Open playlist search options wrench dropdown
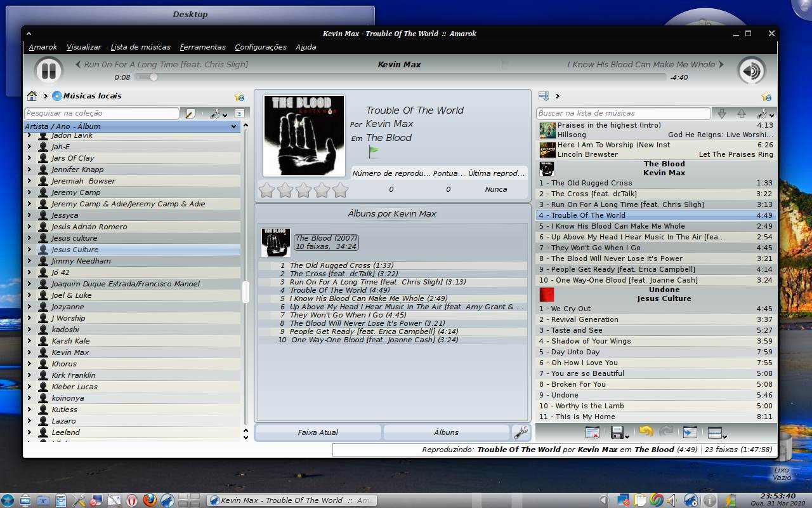 (x=765, y=114)
